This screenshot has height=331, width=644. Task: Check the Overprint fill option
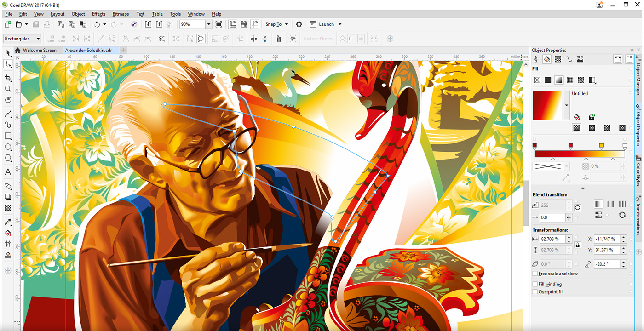pyautogui.click(x=535, y=291)
